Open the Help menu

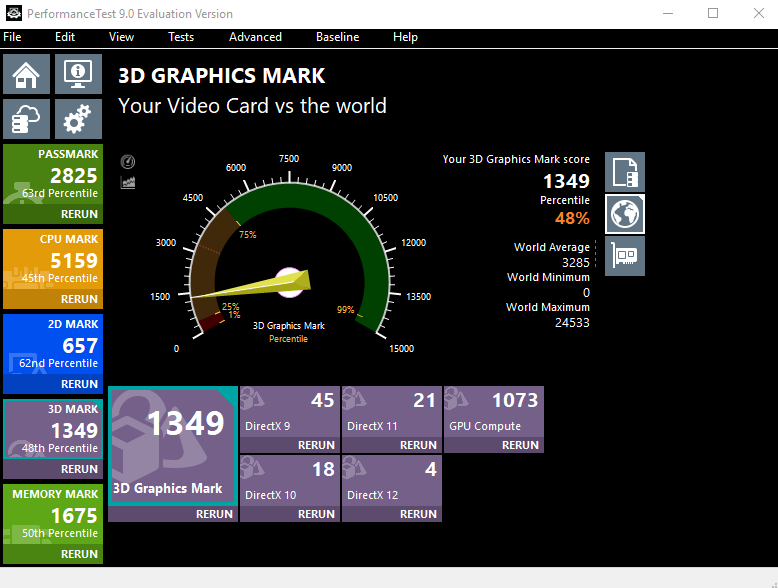(x=405, y=37)
